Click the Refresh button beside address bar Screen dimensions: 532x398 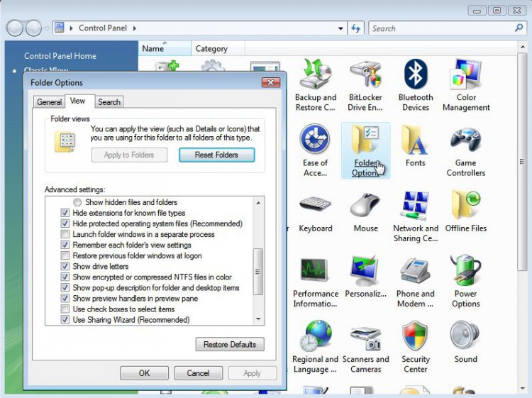click(x=355, y=28)
